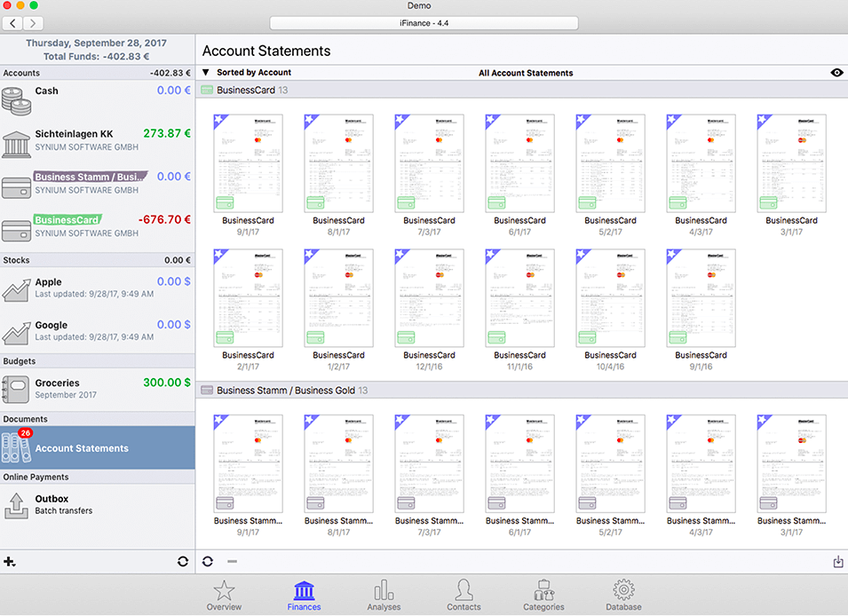Select the Sichteinlagen KK account

pos(98,145)
